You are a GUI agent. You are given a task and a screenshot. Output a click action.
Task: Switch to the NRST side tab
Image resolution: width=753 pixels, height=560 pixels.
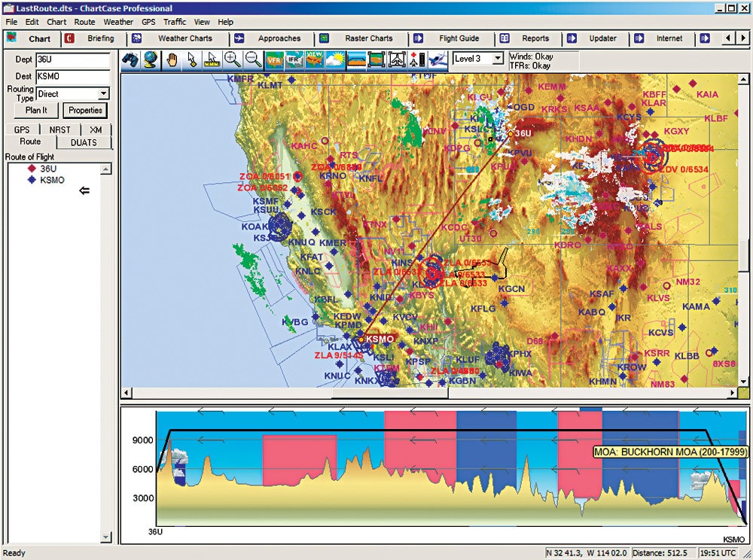pos(59,129)
